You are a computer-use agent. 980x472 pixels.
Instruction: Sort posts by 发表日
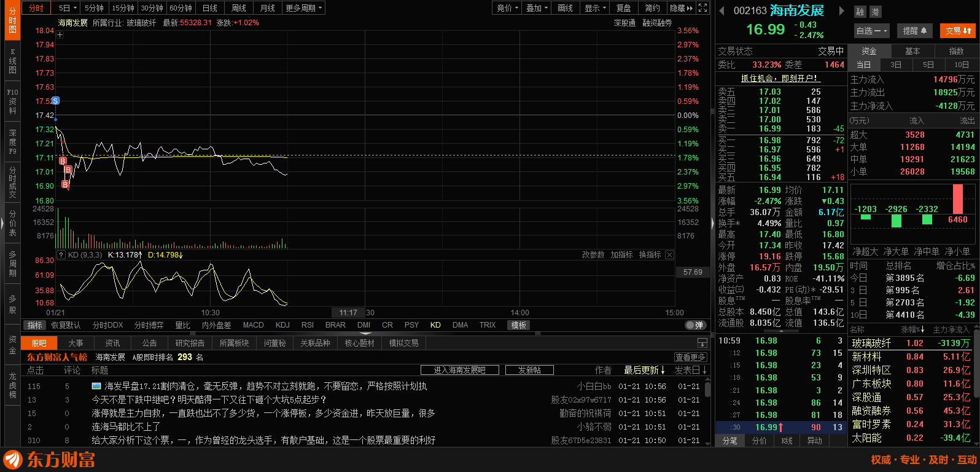click(691, 370)
